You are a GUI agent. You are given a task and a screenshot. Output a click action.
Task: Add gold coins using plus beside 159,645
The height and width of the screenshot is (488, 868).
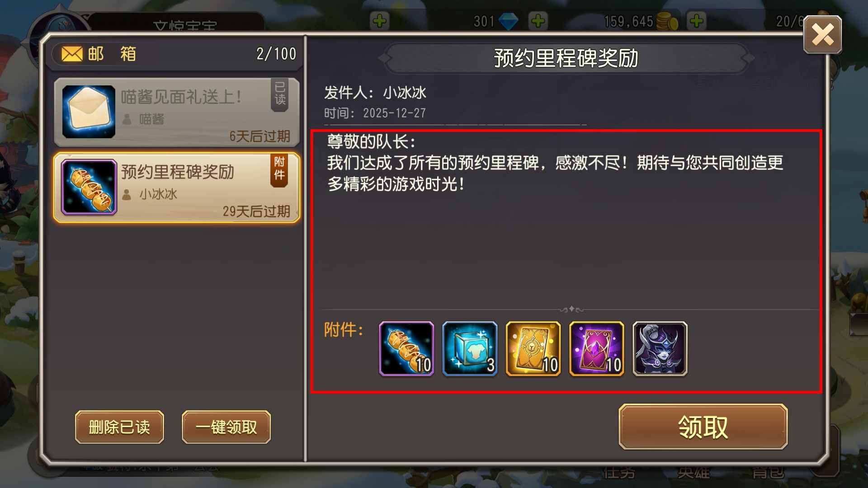697,21
